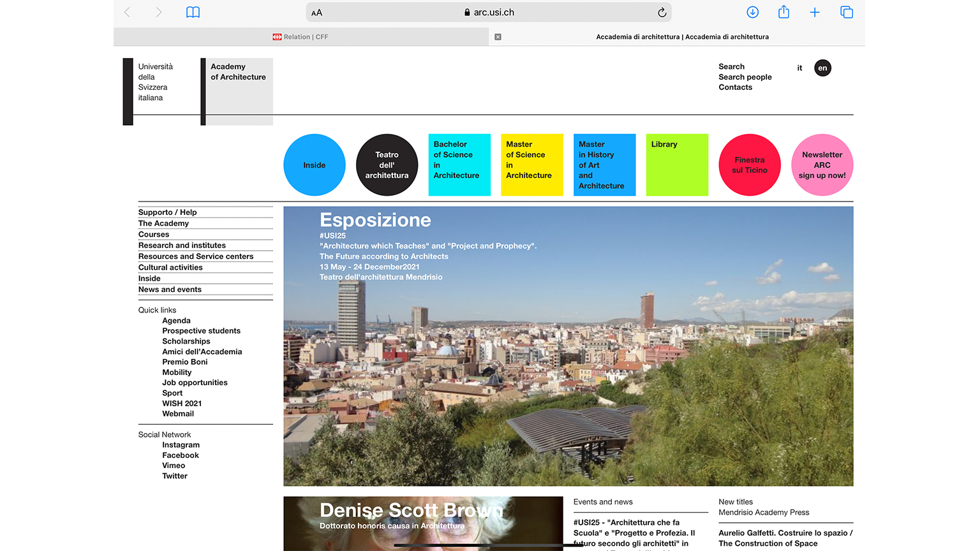Open the Twitter social link
Viewport: 980px width, 551px height.
coord(175,476)
